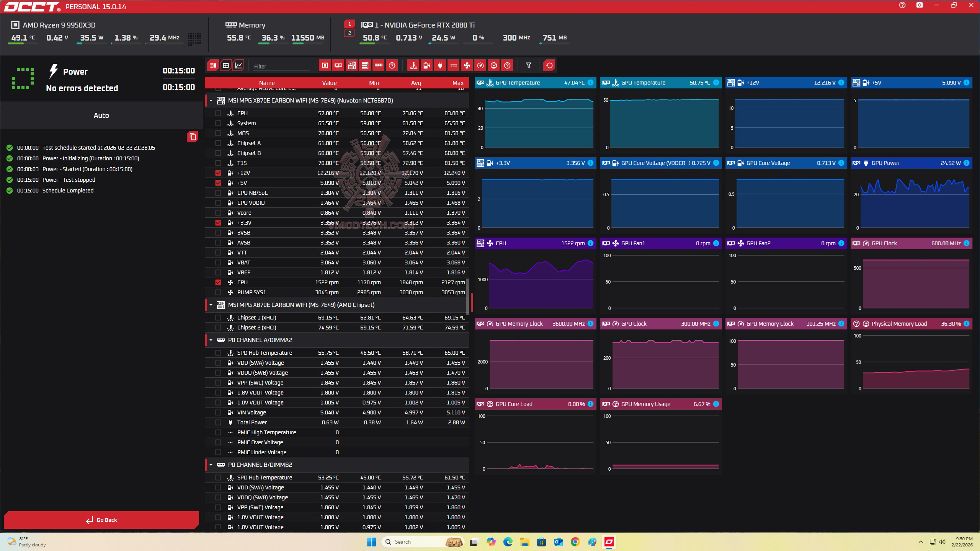This screenshot has height=551, width=980.
Task: Click the Max column header
Action: (x=457, y=83)
